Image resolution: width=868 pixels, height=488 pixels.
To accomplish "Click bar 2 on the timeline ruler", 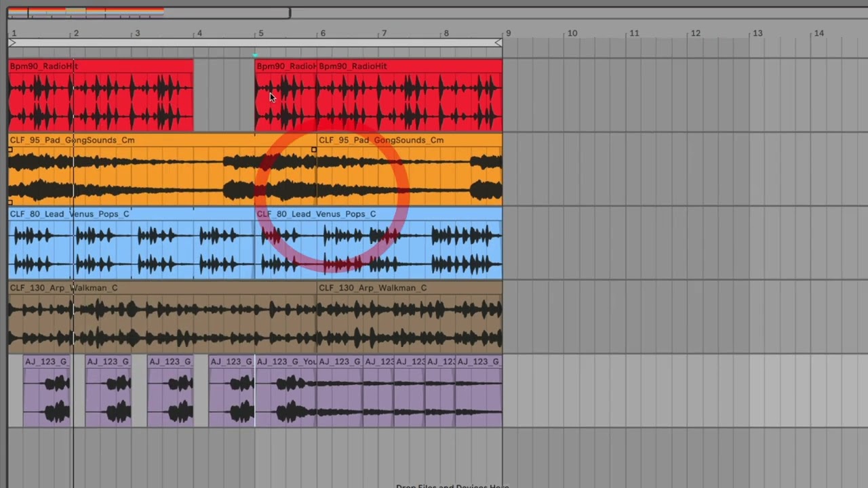I will (76, 33).
